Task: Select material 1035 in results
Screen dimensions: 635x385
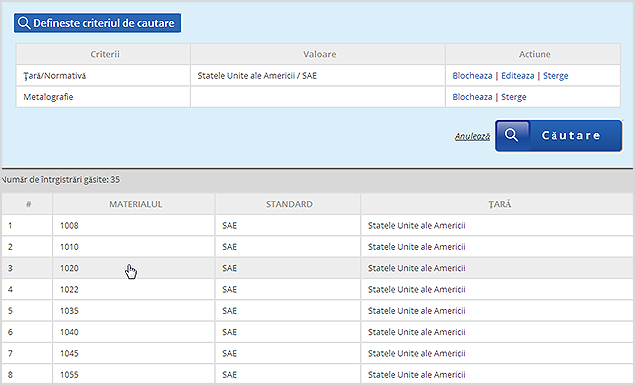Action: (69, 311)
